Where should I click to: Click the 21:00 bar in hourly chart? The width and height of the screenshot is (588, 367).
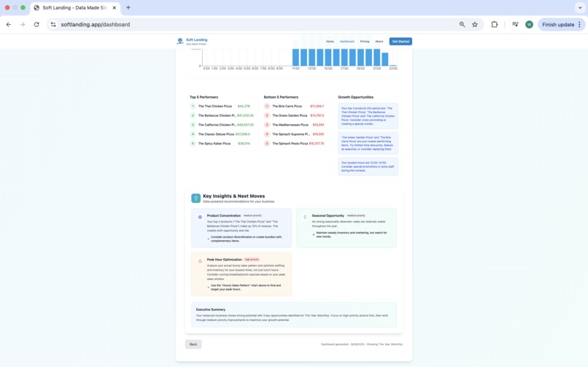(377, 58)
